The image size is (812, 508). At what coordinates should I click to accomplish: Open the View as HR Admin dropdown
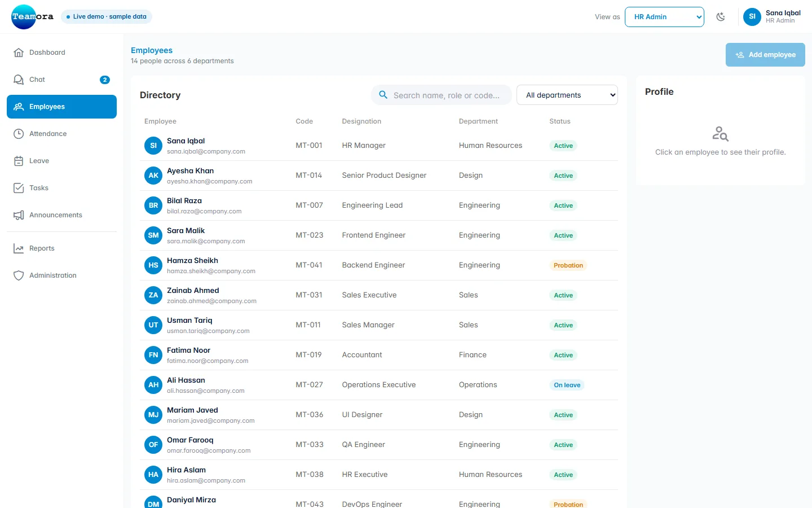pyautogui.click(x=664, y=17)
